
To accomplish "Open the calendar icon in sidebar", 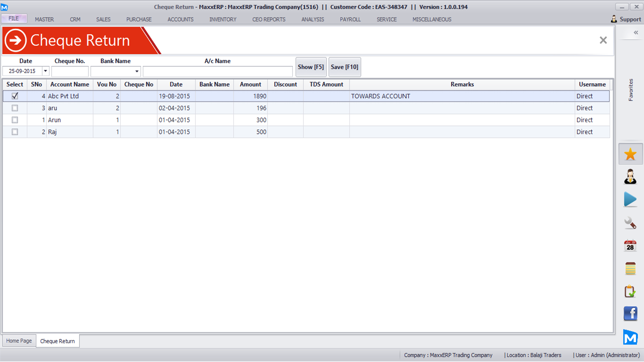I will tap(630, 246).
